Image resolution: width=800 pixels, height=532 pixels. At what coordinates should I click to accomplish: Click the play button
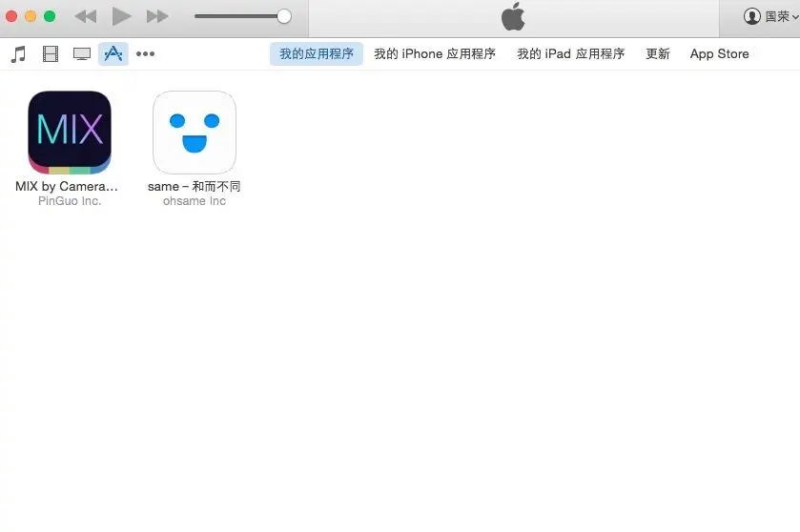pyautogui.click(x=121, y=16)
